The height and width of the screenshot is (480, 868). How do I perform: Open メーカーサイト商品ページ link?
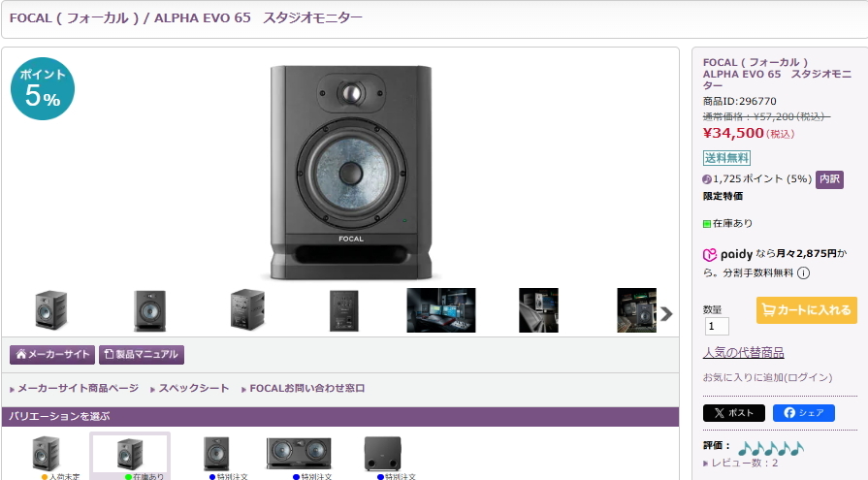pyautogui.click(x=78, y=388)
